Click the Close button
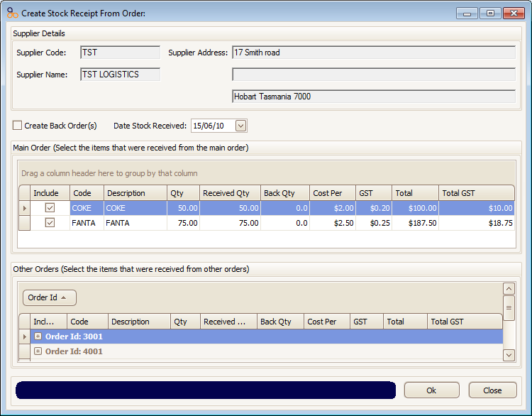532x416 pixels. (x=493, y=390)
